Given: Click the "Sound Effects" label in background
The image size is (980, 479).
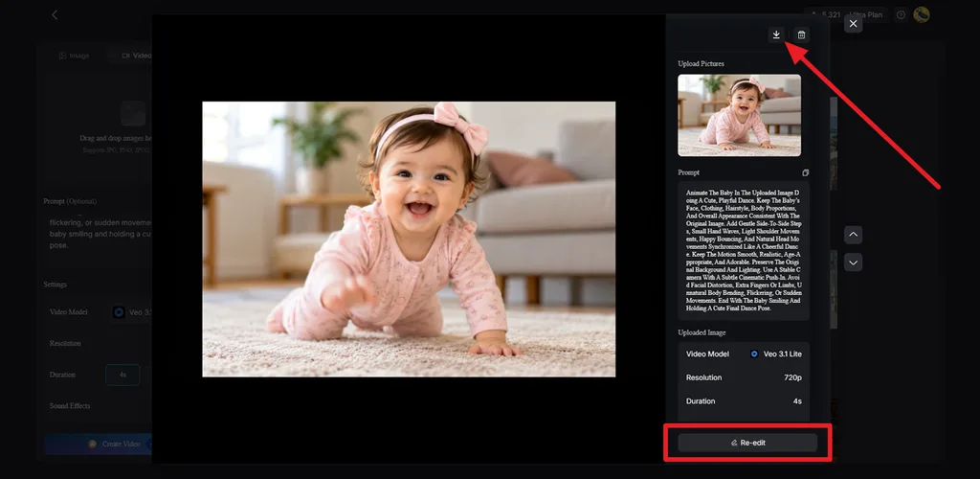Looking at the screenshot, I should 70,406.
